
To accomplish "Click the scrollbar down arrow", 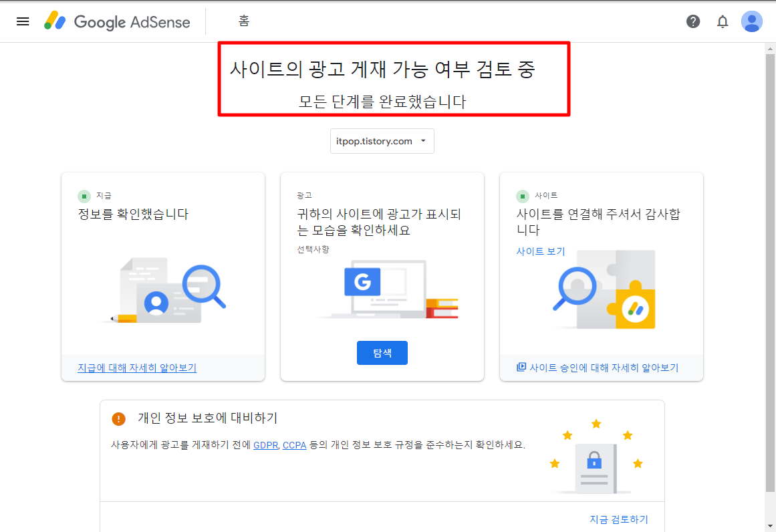I will coord(770,525).
